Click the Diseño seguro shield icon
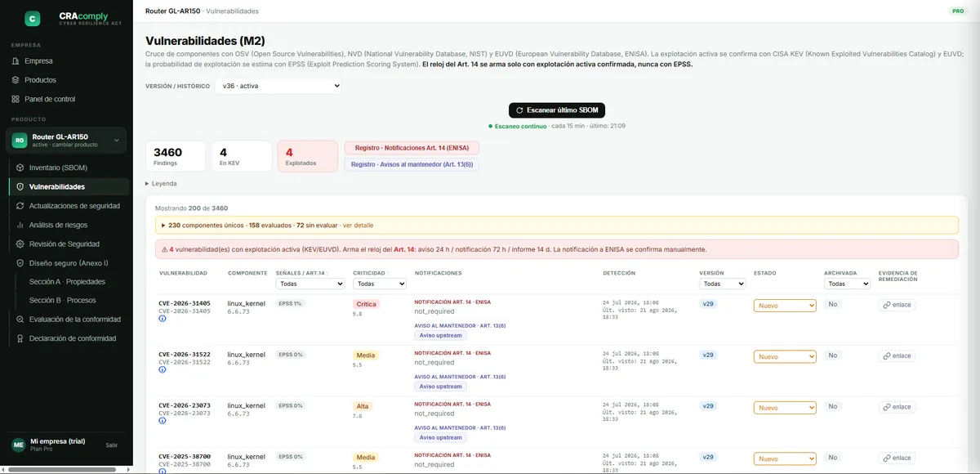The width and height of the screenshot is (980, 474). point(20,263)
